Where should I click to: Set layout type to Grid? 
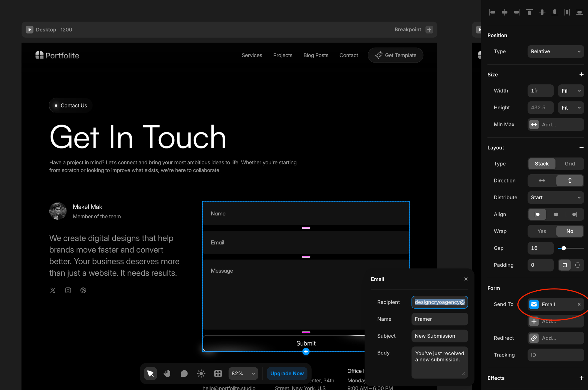pyautogui.click(x=569, y=164)
